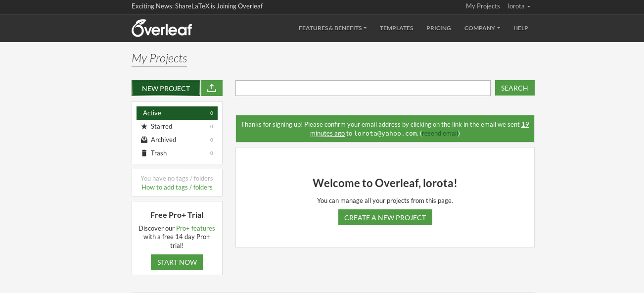Focus the project search input field
Image resolution: width=644 pixels, height=293 pixels.
point(363,88)
